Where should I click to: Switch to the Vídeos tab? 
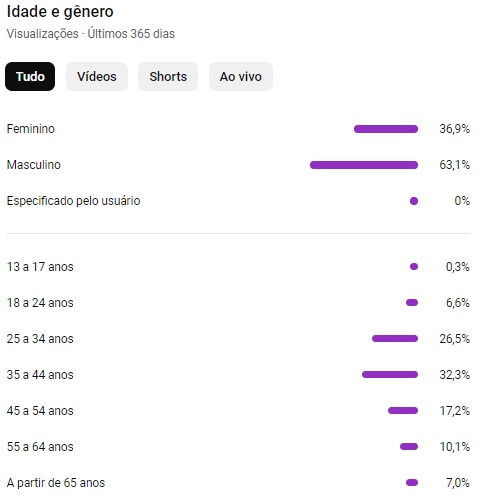[97, 76]
